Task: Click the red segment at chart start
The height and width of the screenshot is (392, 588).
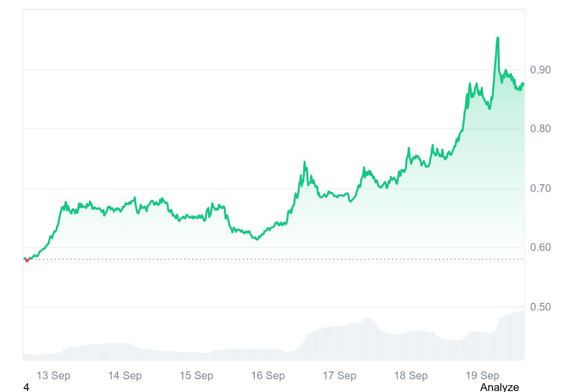Action: [x=27, y=260]
